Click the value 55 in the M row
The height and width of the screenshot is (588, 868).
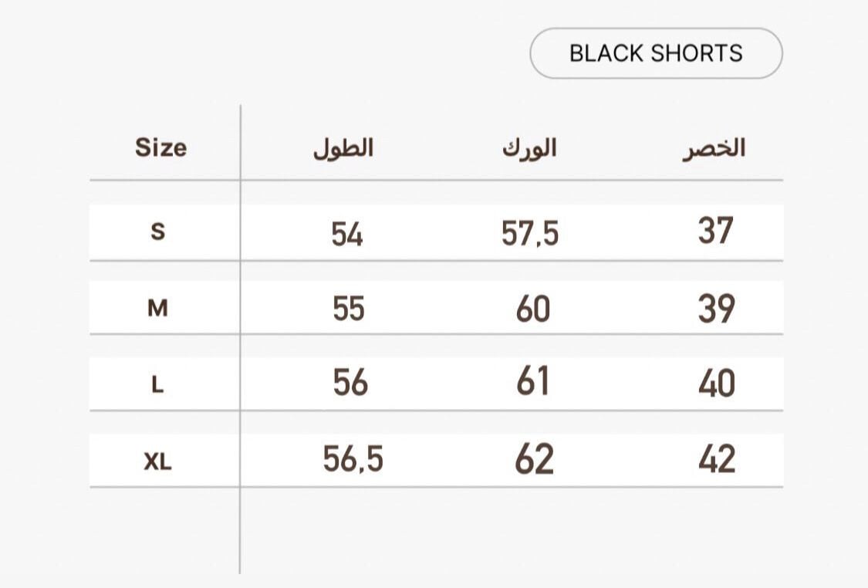[x=349, y=309]
